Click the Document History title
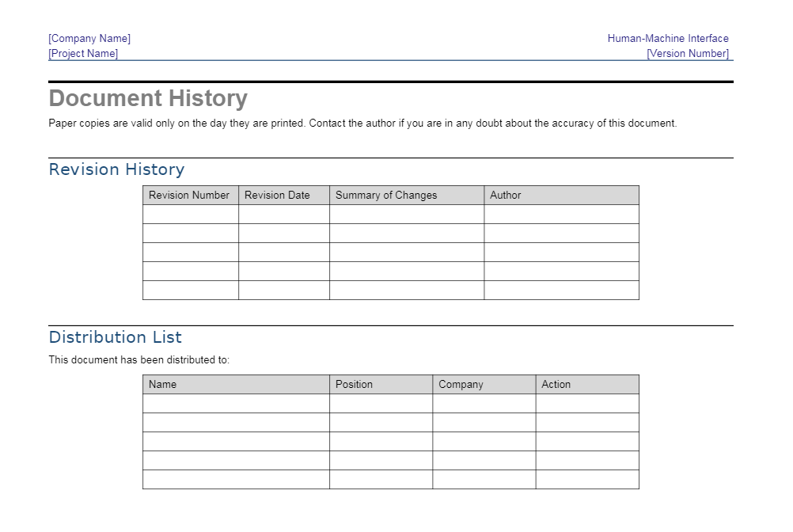This screenshot has width=793, height=532. pos(147,98)
